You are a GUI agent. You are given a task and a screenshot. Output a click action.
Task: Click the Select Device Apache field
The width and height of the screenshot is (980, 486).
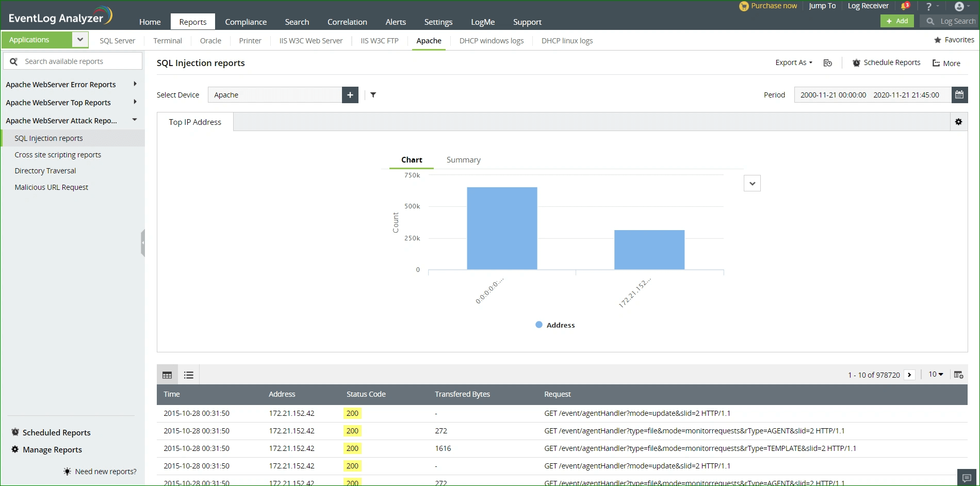(x=275, y=95)
